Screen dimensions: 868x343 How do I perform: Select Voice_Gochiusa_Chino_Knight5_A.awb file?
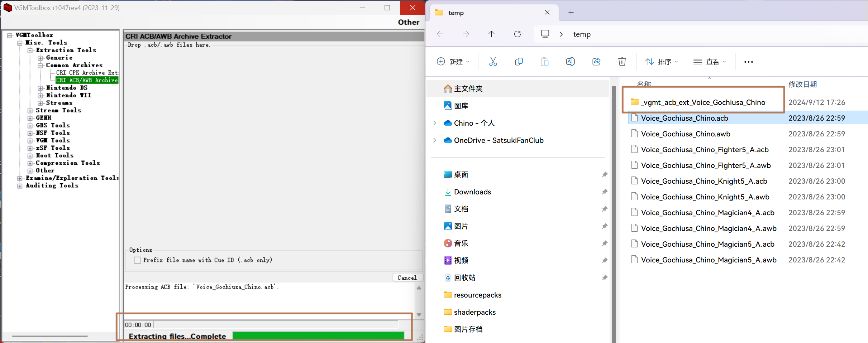705,197
